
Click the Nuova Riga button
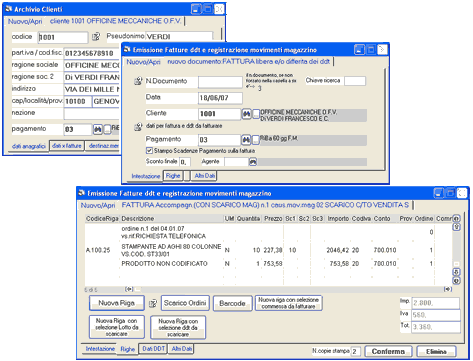pos(117,303)
